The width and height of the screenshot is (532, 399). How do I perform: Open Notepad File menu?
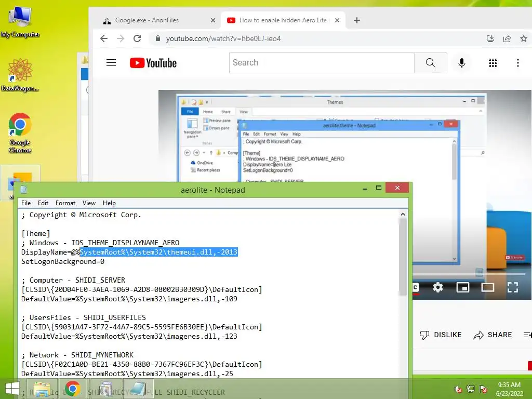click(26, 203)
